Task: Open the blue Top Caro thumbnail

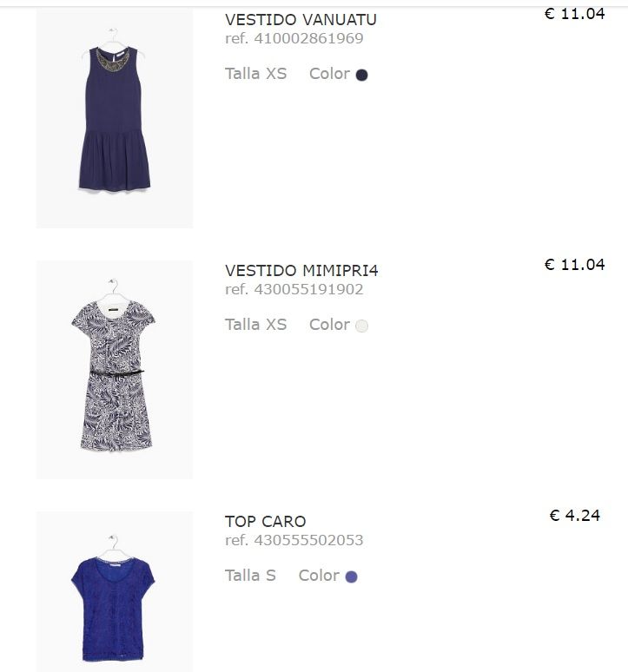Action: [115, 591]
